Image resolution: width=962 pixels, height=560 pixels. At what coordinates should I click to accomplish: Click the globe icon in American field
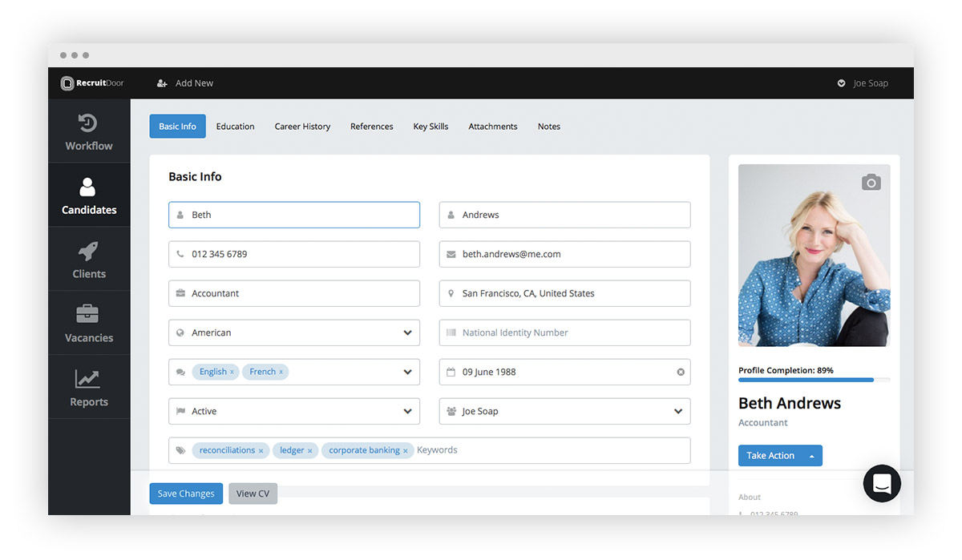(x=180, y=332)
